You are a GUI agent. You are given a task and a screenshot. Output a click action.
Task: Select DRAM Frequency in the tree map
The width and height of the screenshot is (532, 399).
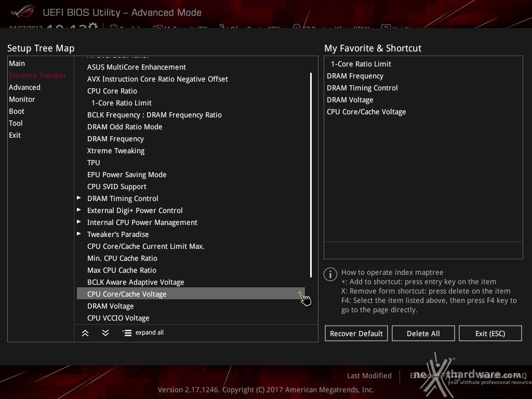tap(115, 139)
